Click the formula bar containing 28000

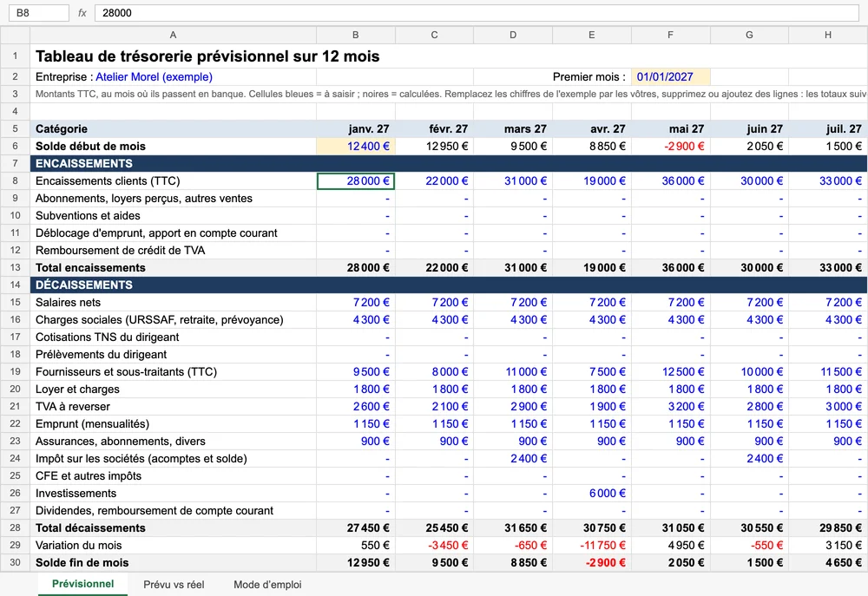(477, 13)
